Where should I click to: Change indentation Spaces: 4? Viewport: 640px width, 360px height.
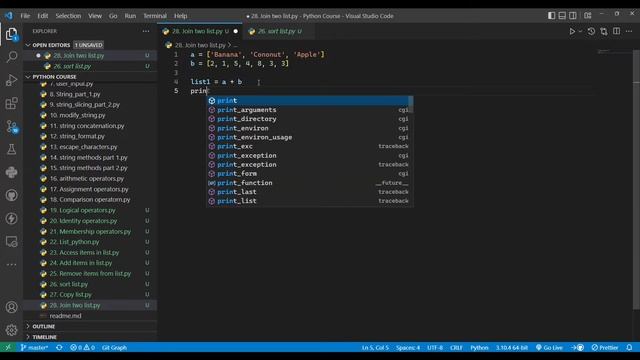coord(408,347)
